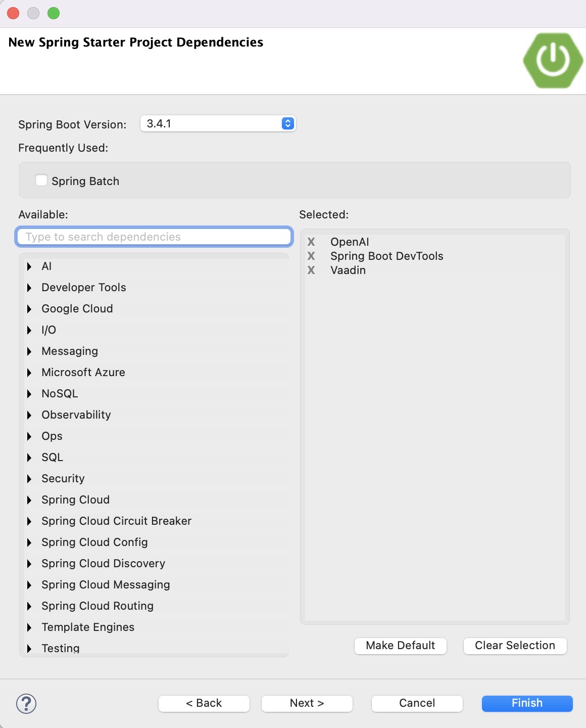Select the Ops category label
586x728 pixels.
(x=52, y=436)
